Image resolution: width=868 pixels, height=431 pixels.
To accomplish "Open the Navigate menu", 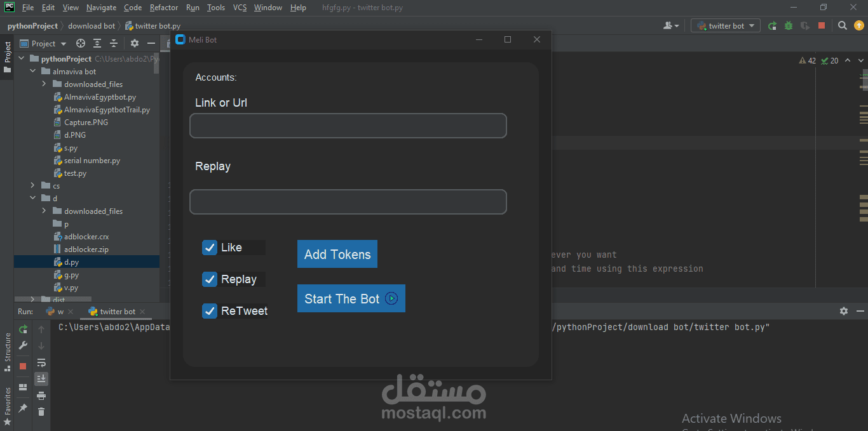I will coord(102,8).
